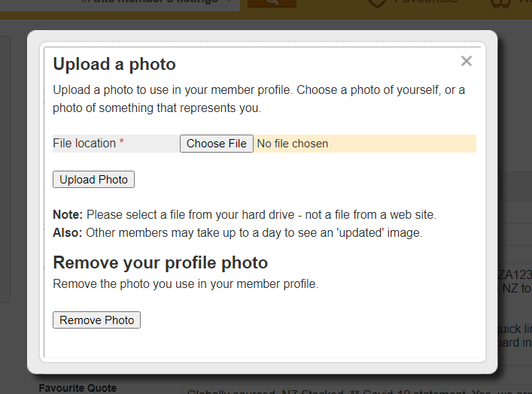Click the Favourite Quote label below dialog
The image size is (532, 394).
(78, 388)
